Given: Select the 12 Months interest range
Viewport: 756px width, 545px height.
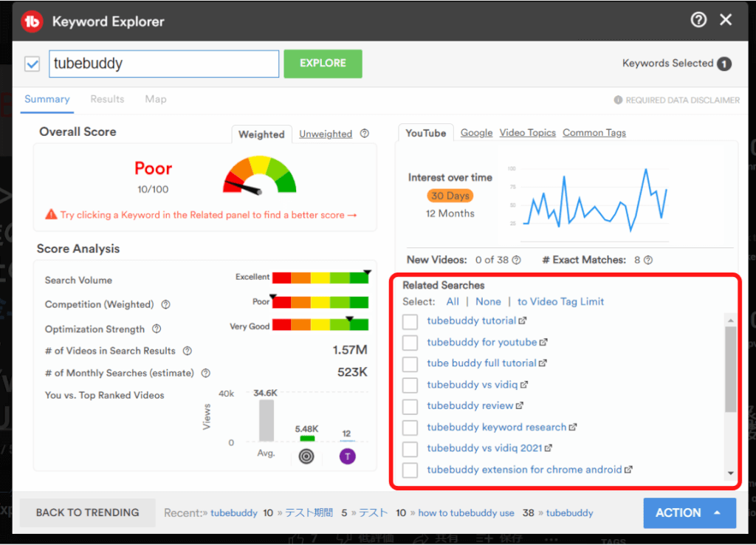Looking at the screenshot, I should 450,213.
